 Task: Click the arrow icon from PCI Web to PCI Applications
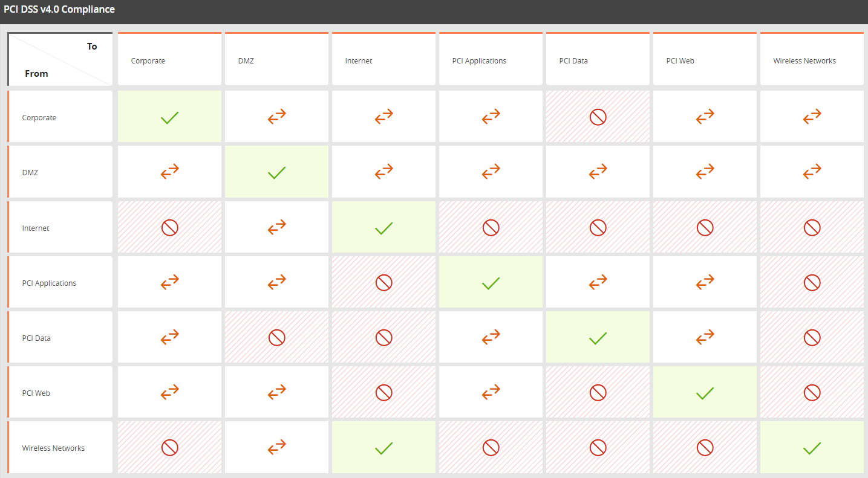pos(491,392)
